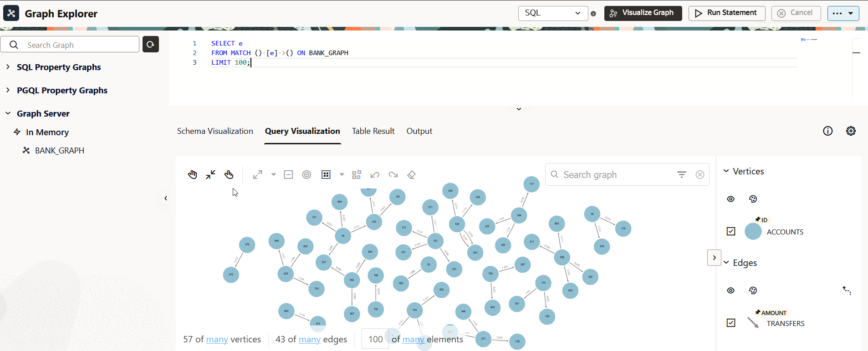The image size is (868, 351).
Task: Toggle Edges visibility eye icon
Action: 731,290
